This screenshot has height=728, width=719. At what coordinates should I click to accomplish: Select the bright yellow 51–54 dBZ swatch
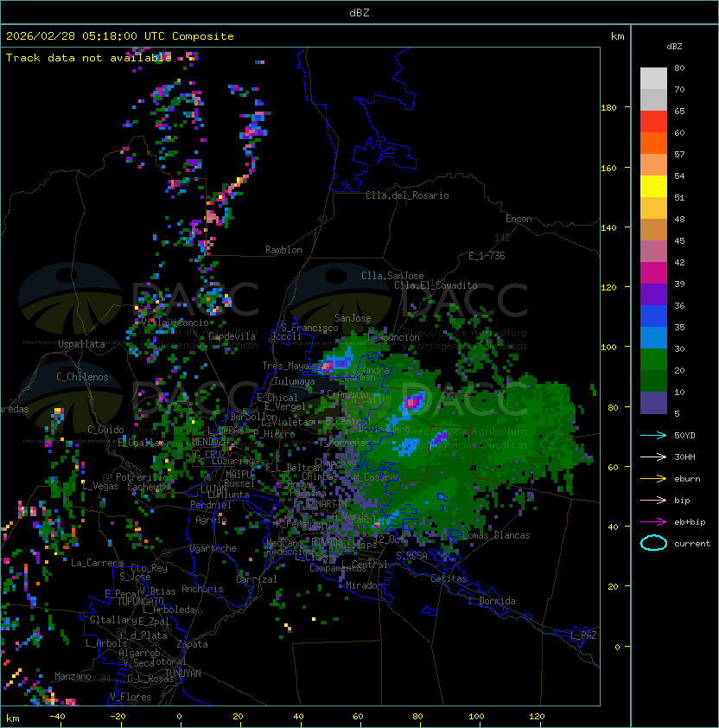point(653,186)
